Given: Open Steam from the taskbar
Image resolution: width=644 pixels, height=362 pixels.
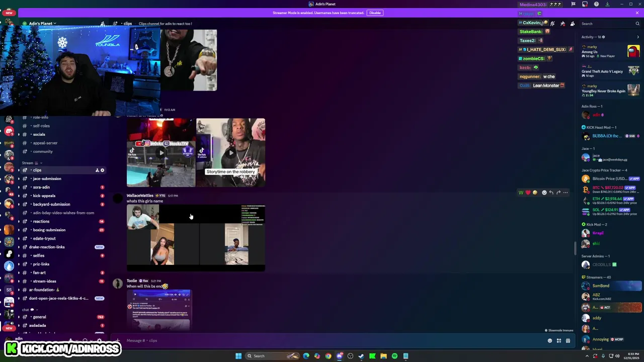Looking at the screenshot, I should [361, 356].
